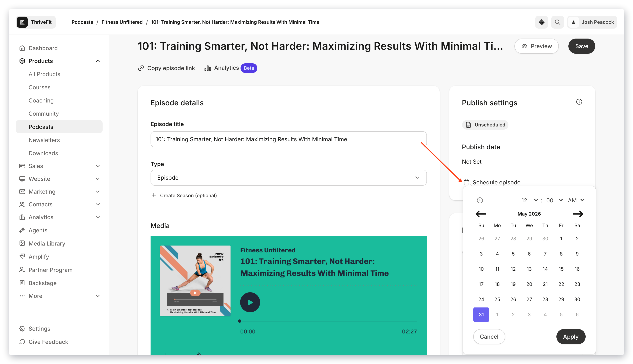Click the Unscheduled status badge
Screen dimensions: 633x364
(485, 125)
